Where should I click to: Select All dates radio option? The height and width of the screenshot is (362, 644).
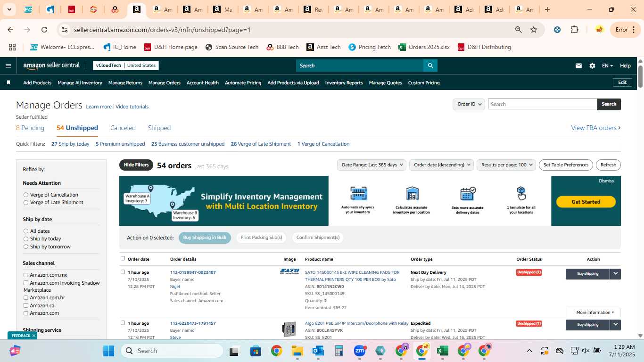(x=26, y=231)
